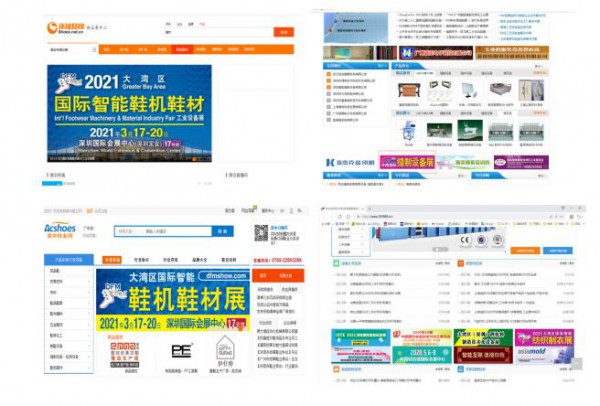Image resolution: width=600 pixels, height=406 pixels.
Task: Open the category list icon beside orange navbar
Action: 94,50
